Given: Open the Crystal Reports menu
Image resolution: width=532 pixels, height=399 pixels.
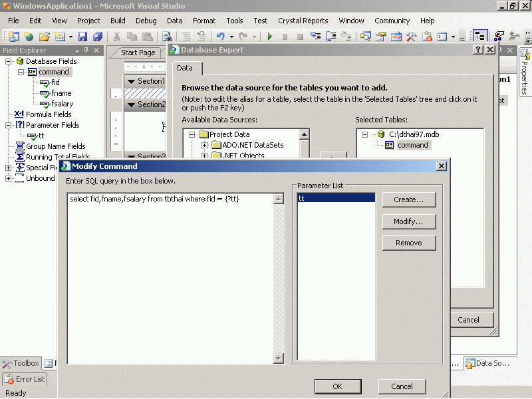Looking at the screenshot, I should (304, 21).
